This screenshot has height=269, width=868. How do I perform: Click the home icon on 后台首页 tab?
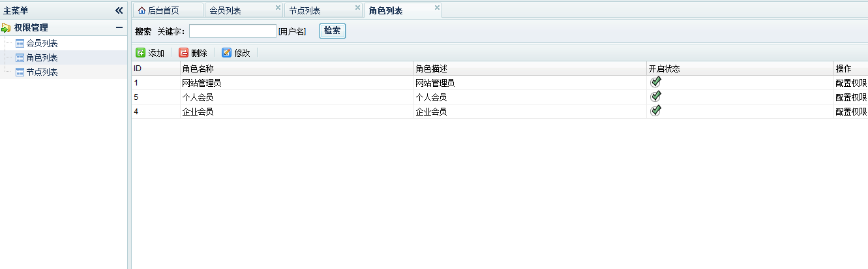tap(142, 10)
